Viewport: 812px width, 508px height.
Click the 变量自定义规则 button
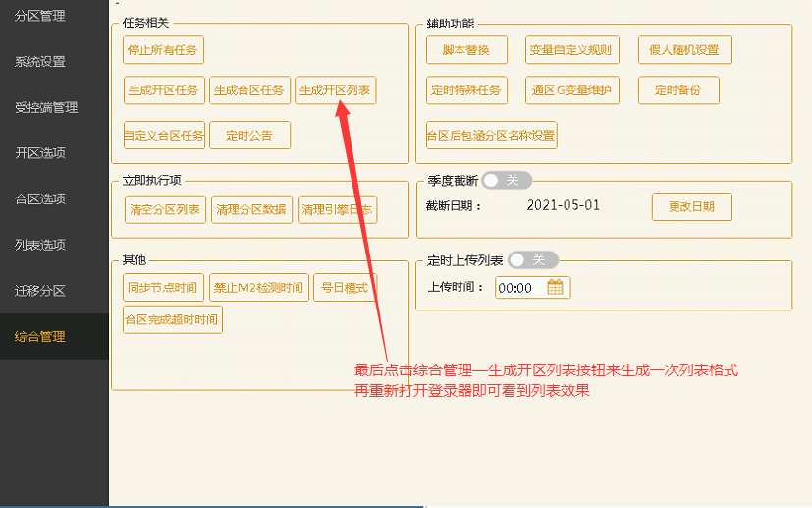coord(569,49)
